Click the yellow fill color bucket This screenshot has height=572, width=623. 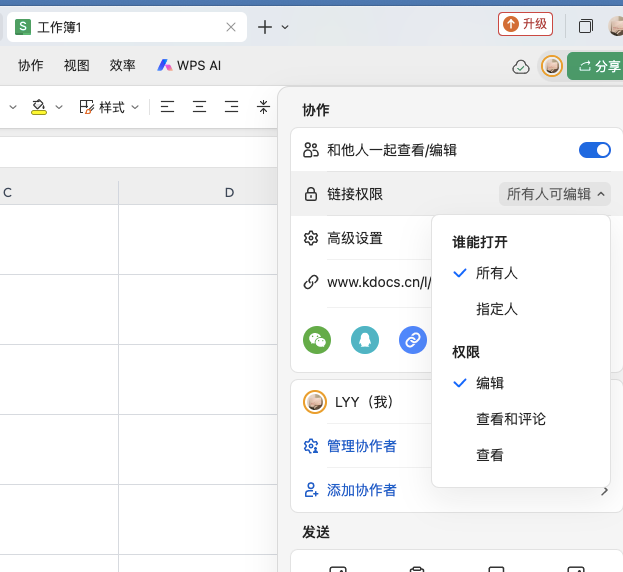(x=39, y=107)
